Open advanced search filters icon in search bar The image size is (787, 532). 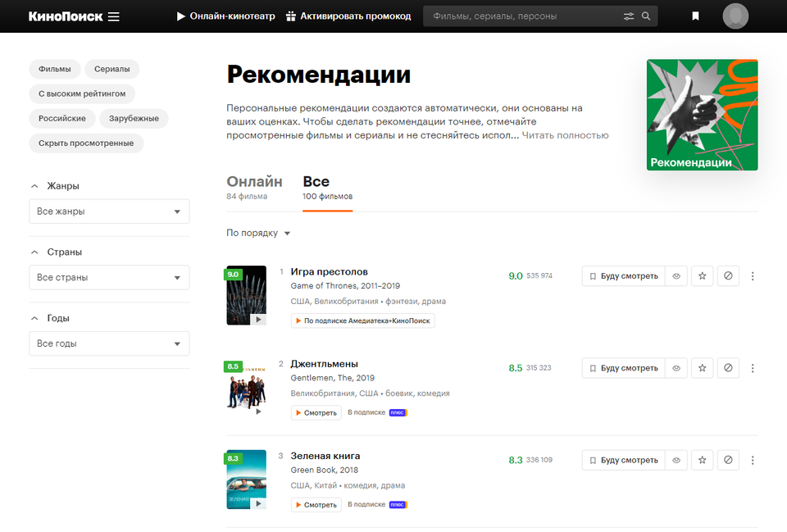[x=629, y=16]
